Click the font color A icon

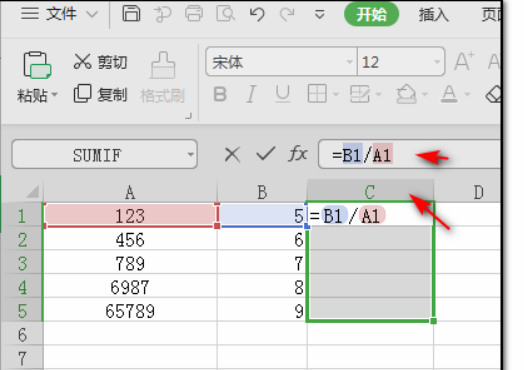pos(449,94)
